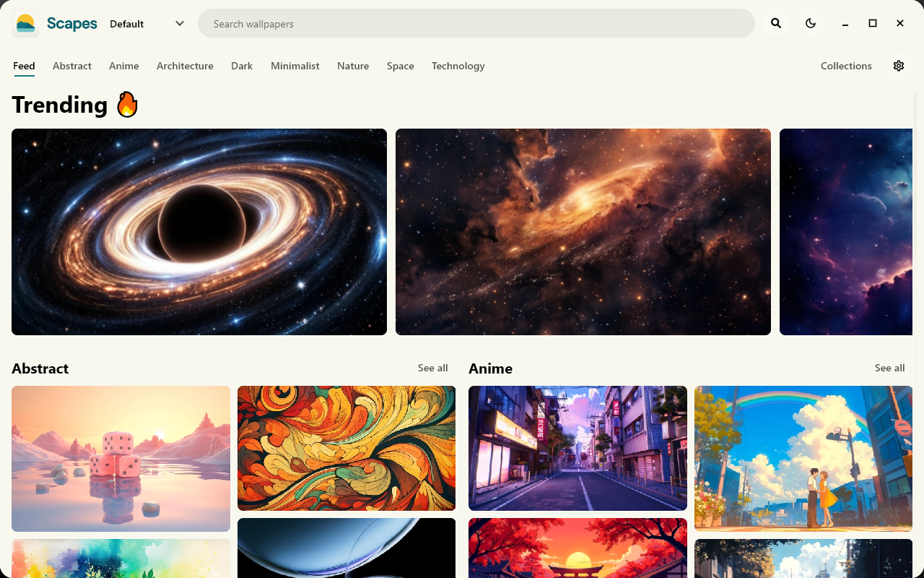Expand the Default source dropdown

pyautogui.click(x=147, y=24)
